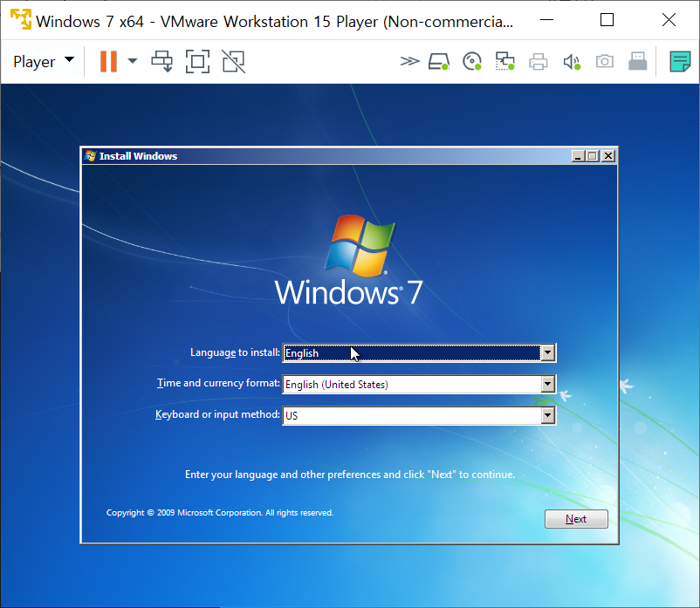This screenshot has width=700, height=608.
Task: Minimize the Install Windows dialog
Action: click(578, 156)
